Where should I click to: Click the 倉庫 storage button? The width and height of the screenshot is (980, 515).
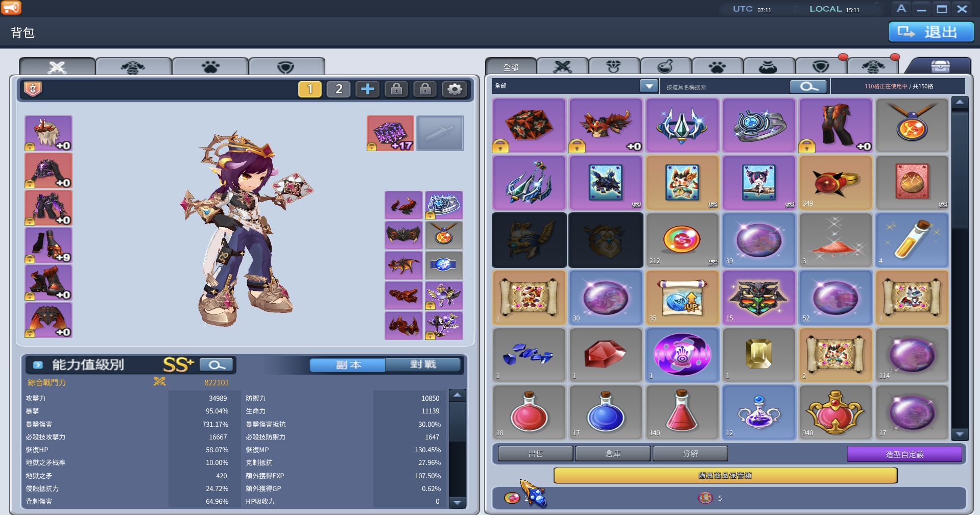tap(613, 453)
